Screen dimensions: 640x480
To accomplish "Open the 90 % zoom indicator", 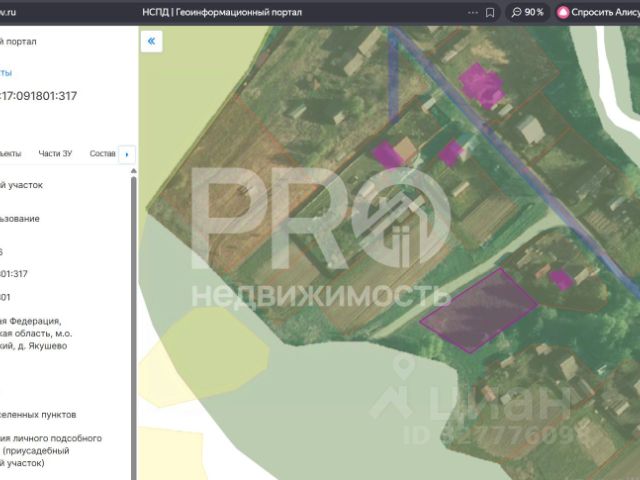I will coord(528,12).
